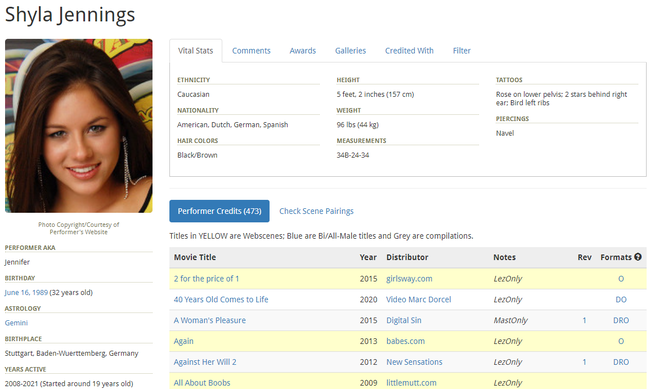Screen dimensions: 650x389
Task: Open the 'Again' movie title link
Action: click(x=184, y=341)
